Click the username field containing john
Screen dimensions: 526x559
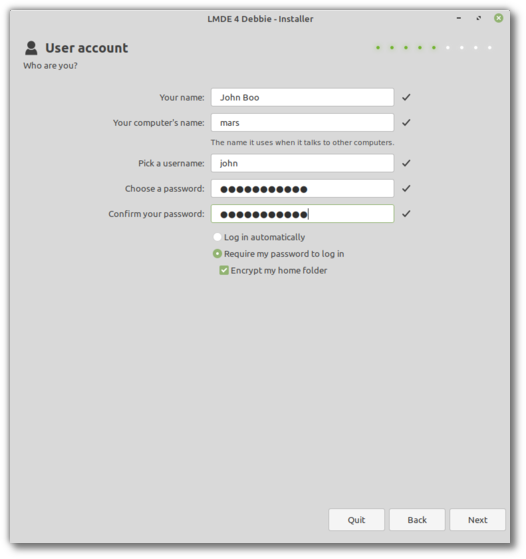[x=302, y=163]
